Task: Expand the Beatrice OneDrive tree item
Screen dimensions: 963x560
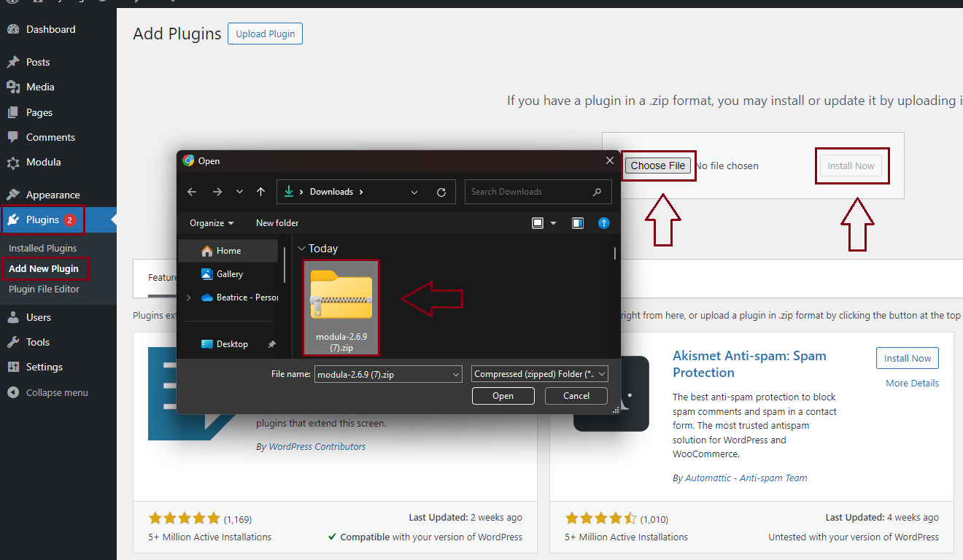Action: click(190, 297)
